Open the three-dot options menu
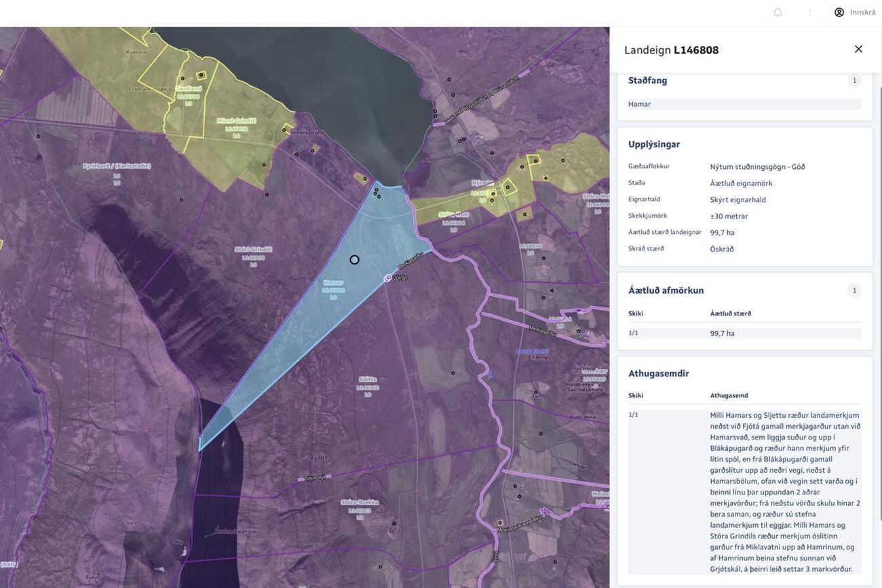This screenshot has height=588, width=882. tap(809, 12)
